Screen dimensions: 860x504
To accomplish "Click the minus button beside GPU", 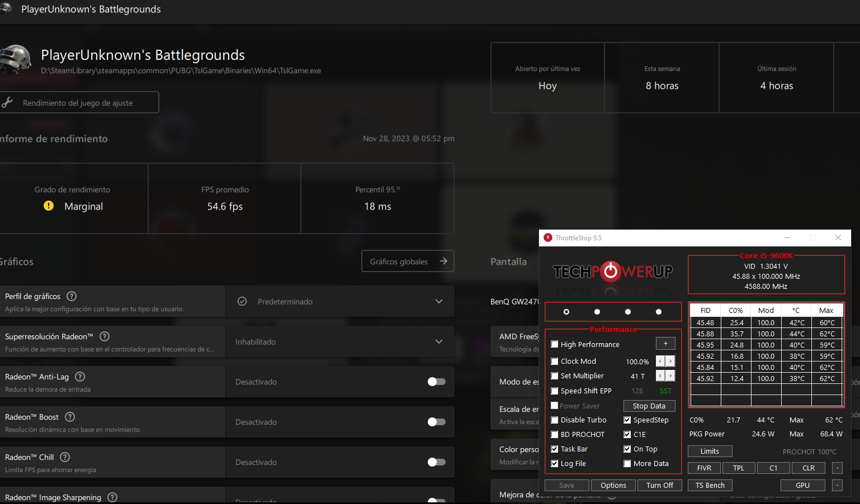I will 837,485.
